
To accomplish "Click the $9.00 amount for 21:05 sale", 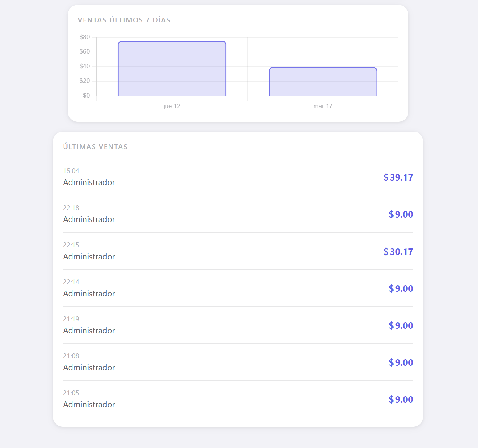I will (401, 400).
